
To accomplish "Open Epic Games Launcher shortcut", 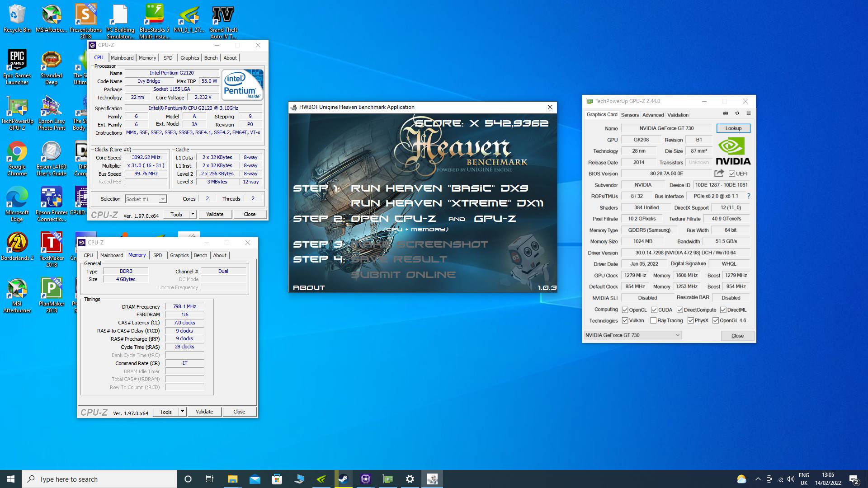I will [17, 67].
